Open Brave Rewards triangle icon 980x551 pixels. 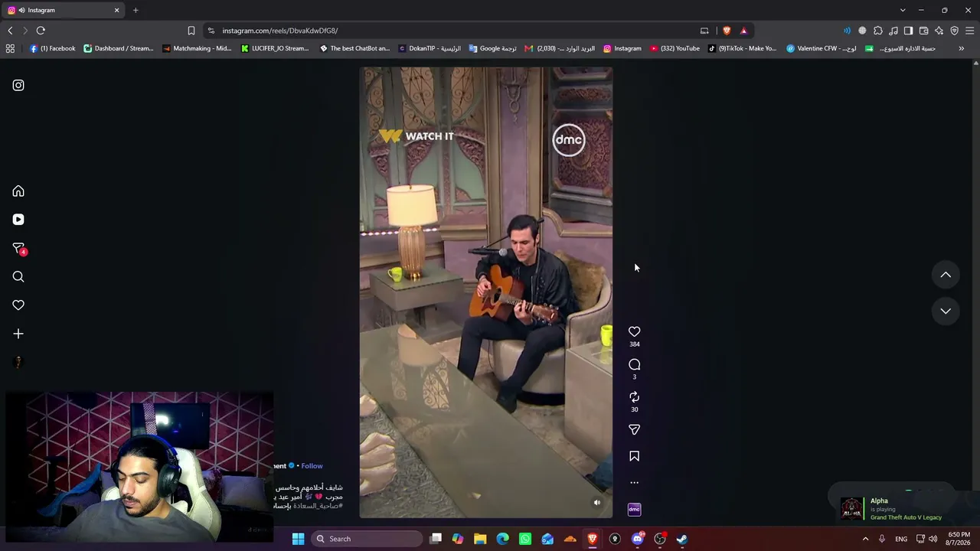[743, 31]
